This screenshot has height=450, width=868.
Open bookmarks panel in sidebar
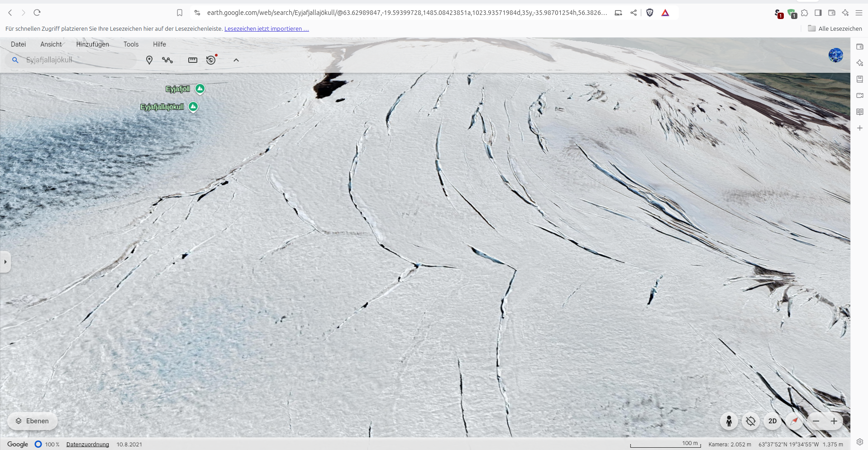860,79
